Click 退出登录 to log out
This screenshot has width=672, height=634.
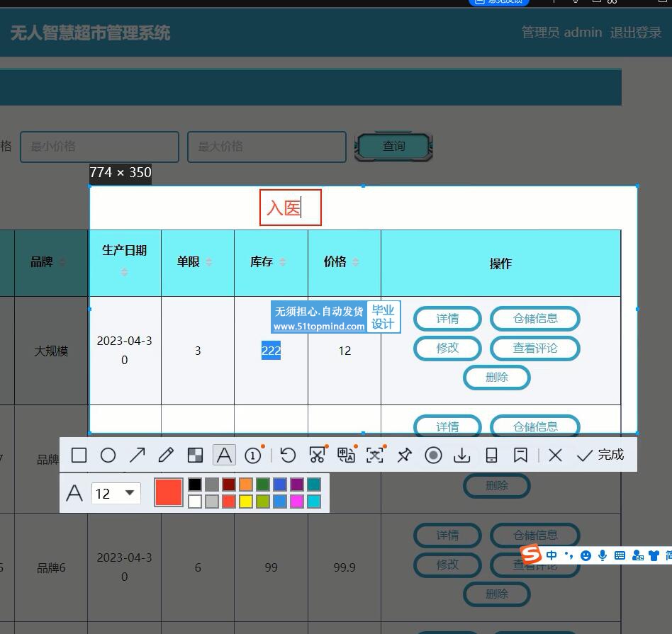[x=635, y=33]
